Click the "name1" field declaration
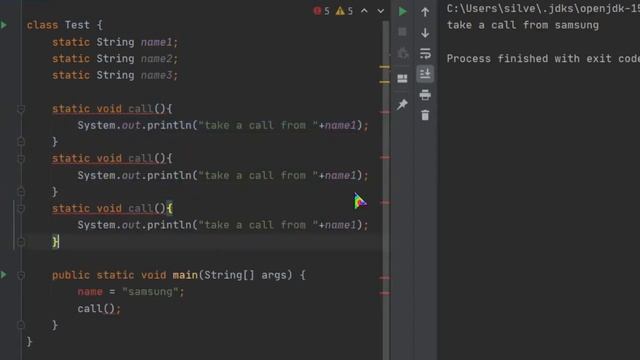 pyautogui.click(x=115, y=42)
